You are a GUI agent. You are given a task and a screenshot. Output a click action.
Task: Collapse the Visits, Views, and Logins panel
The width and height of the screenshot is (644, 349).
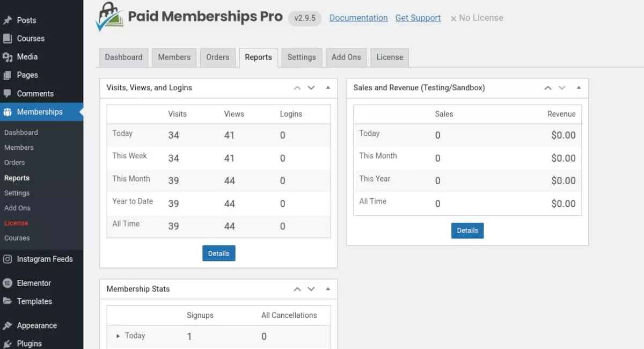[x=328, y=88]
